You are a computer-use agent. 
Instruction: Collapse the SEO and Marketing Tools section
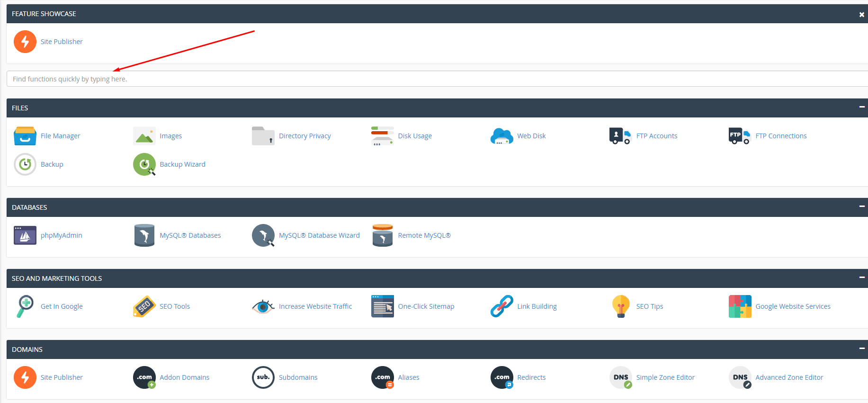(x=861, y=278)
